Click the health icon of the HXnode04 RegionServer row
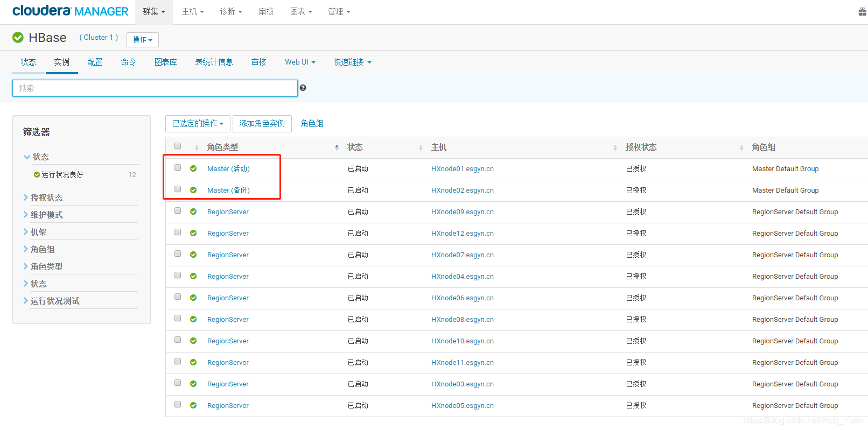Screen dimensions: 868x430 click(x=193, y=276)
